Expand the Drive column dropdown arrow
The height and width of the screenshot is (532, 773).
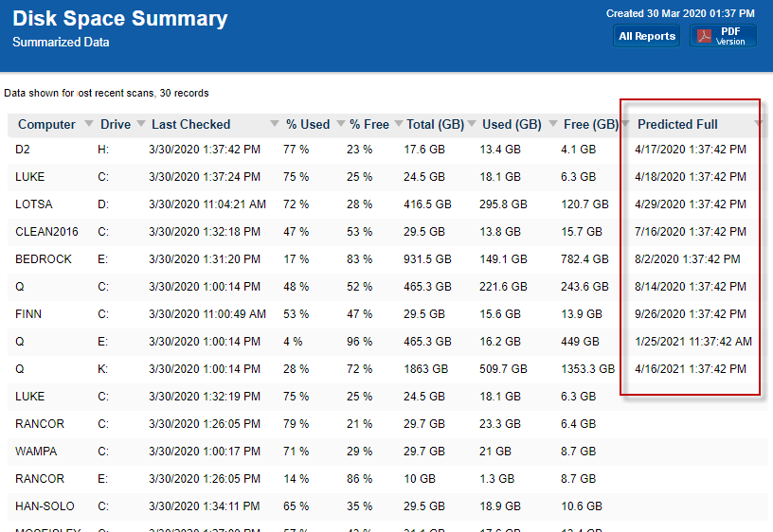(141, 124)
